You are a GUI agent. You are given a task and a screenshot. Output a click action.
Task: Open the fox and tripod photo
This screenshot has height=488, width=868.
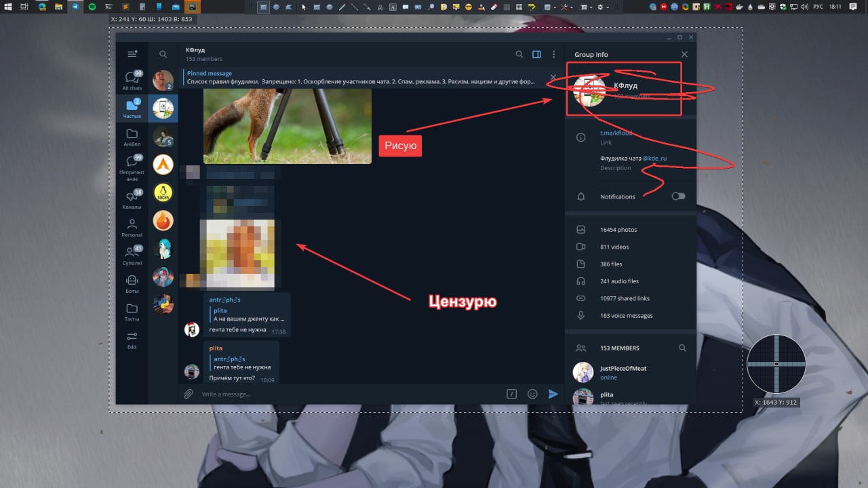pos(288,126)
